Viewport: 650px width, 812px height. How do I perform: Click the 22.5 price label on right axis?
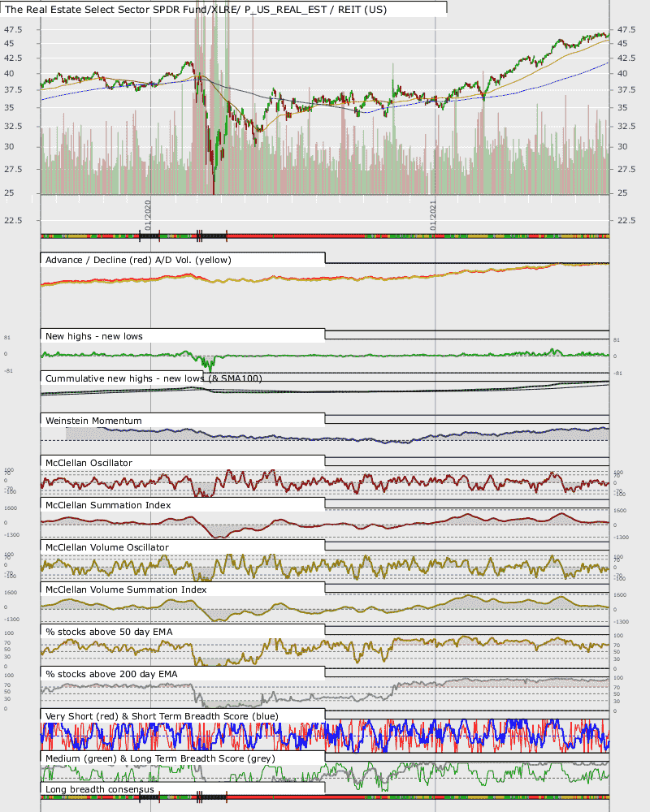[x=626, y=220]
